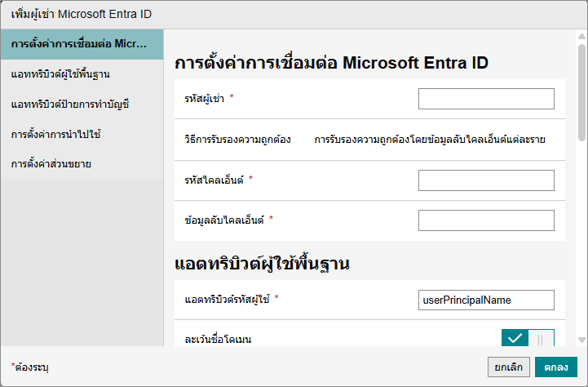
Task: Click the ยกเลิก button
Action: click(509, 367)
